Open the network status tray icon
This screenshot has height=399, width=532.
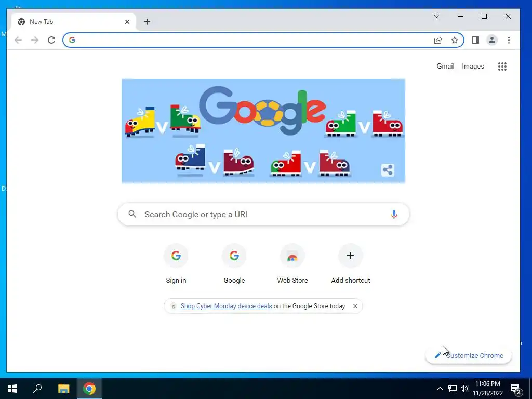(x=453, y=389)
